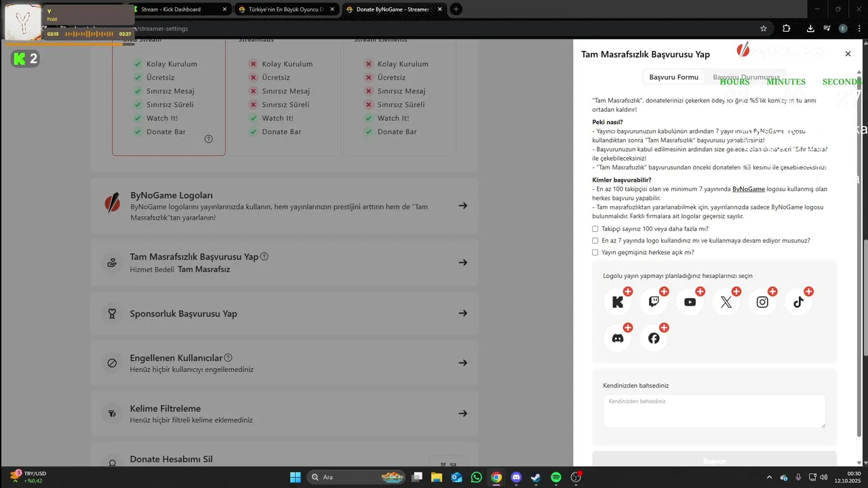Bookmark this page with the star icon
The image size is (868, 488).
(x=764, y=28)
